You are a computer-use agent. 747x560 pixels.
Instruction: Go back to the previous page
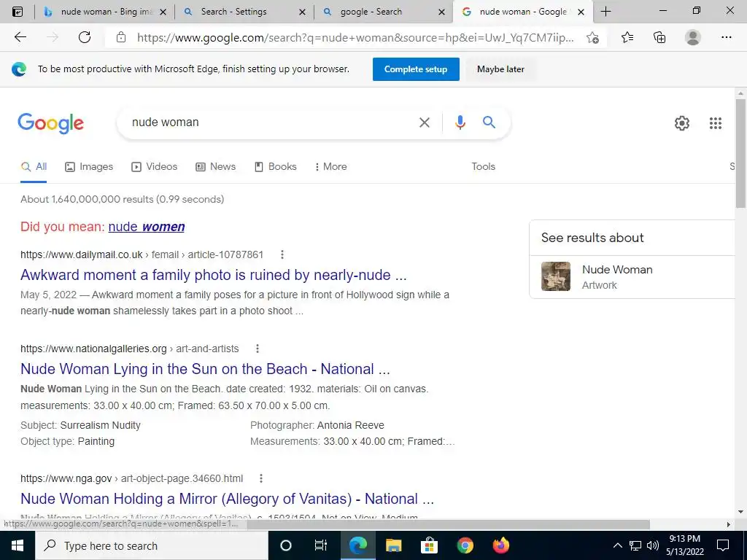[x=20, y=37]
